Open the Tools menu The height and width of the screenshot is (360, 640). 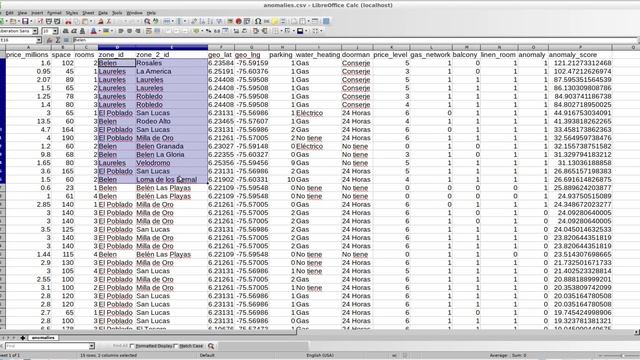click(x=117, y=13)
